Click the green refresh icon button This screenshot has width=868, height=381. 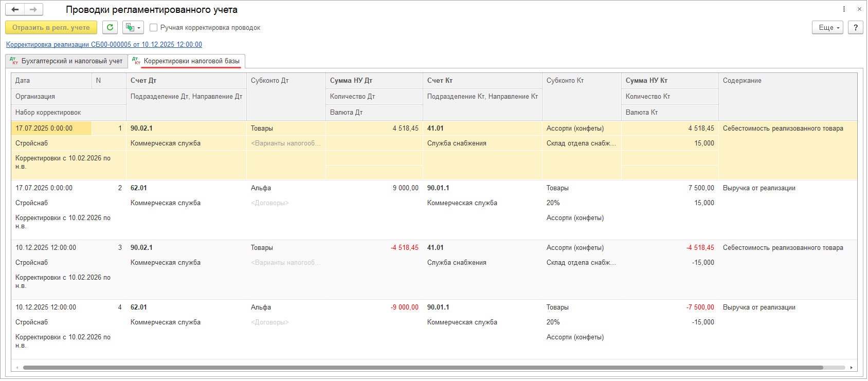(x=110, y=28)
